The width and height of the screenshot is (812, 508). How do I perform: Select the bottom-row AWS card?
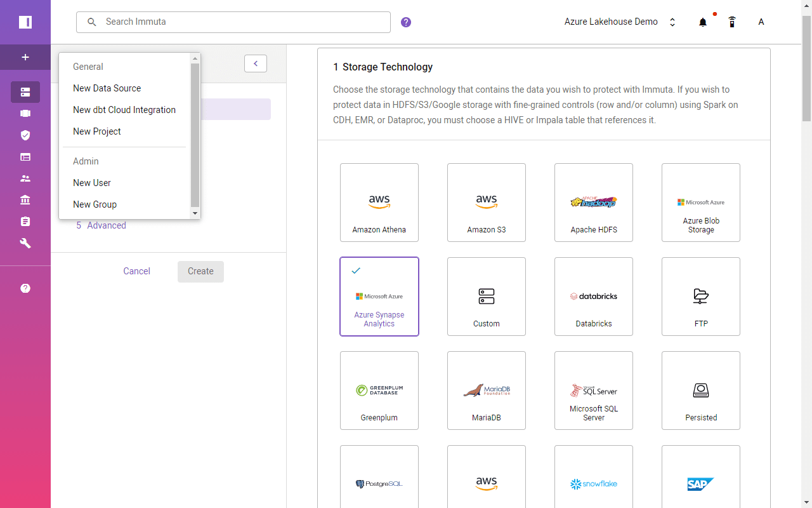[x=487, y=476]
